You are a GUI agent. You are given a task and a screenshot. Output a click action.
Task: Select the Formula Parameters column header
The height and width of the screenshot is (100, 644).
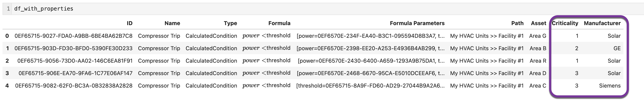(x=417, y=23)
